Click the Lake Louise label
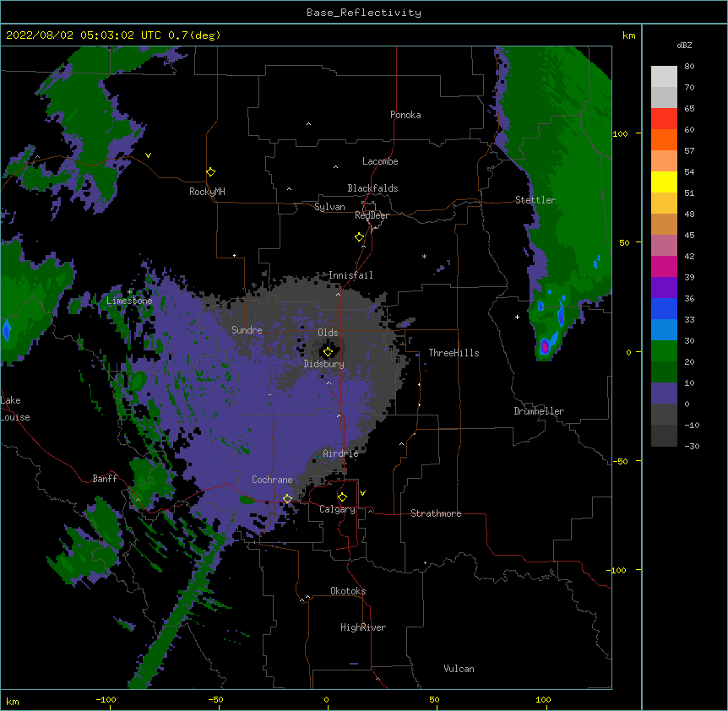 15,409
